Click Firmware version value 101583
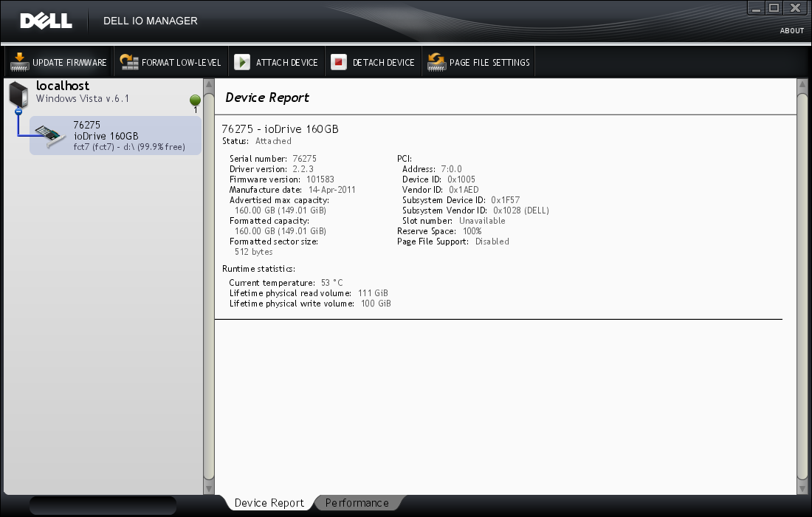Screen dimensions: 812x517 320,179
